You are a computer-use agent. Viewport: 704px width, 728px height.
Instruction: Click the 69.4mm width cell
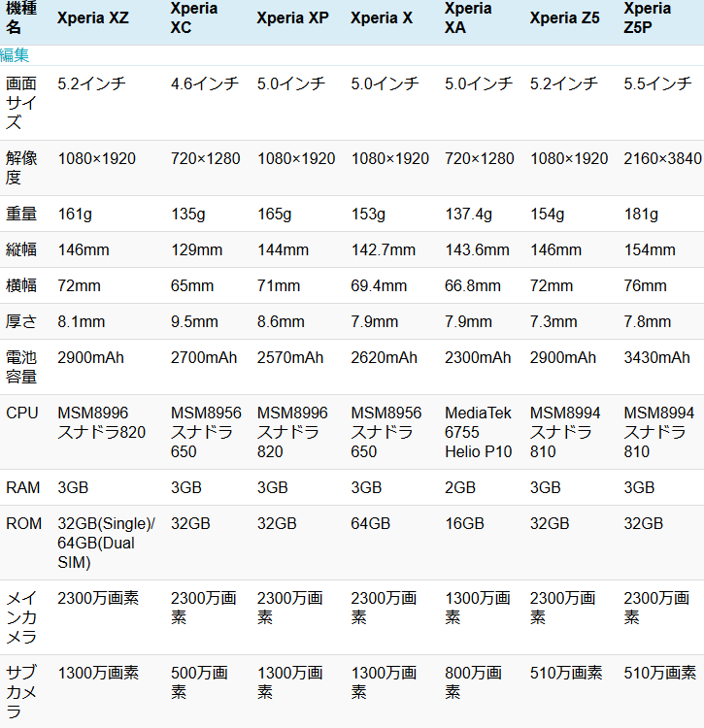tap(379, 285)
